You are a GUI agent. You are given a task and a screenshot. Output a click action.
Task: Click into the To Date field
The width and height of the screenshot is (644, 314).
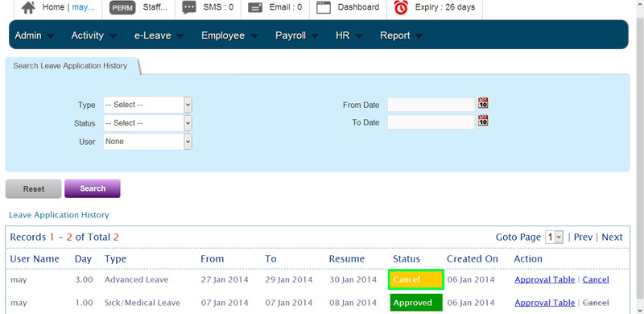431,122
